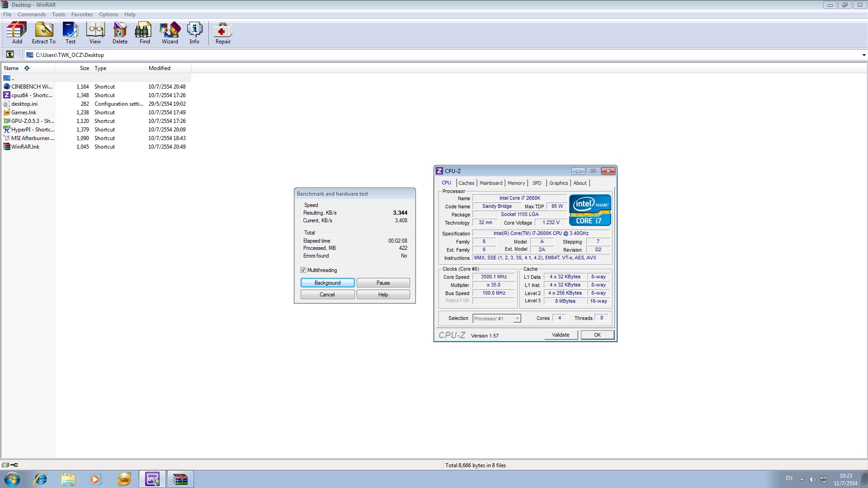This screenshot has height=488, width=868.
Task: Click the Extract To toolbar icon
Action: tap(44, 33)
